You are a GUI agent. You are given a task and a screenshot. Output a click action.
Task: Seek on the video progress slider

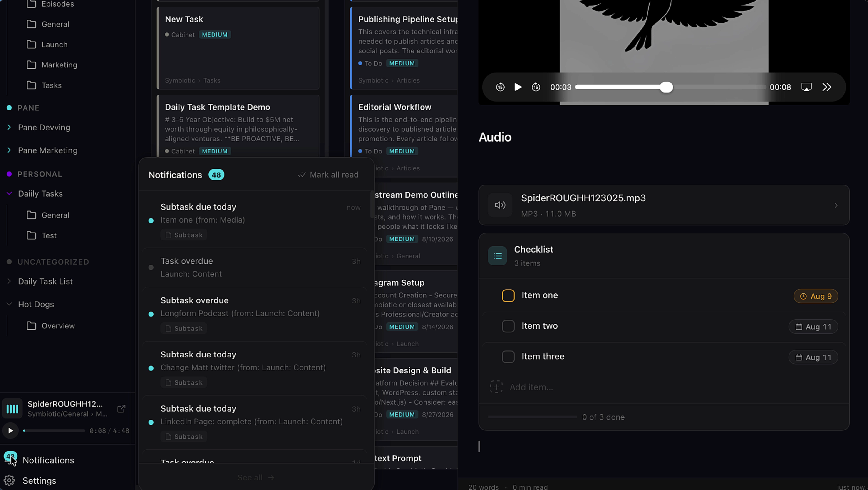point(670,87)
